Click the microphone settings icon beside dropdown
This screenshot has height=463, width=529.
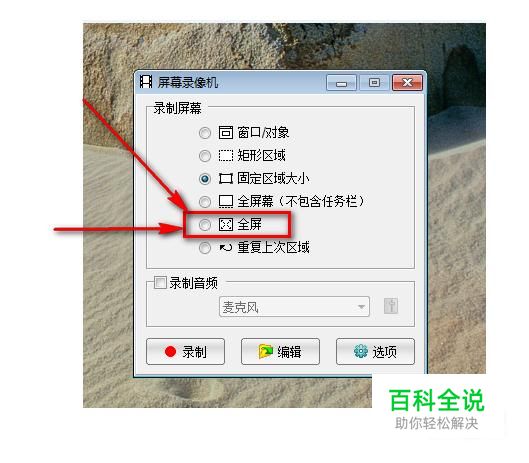pos(391,306)
